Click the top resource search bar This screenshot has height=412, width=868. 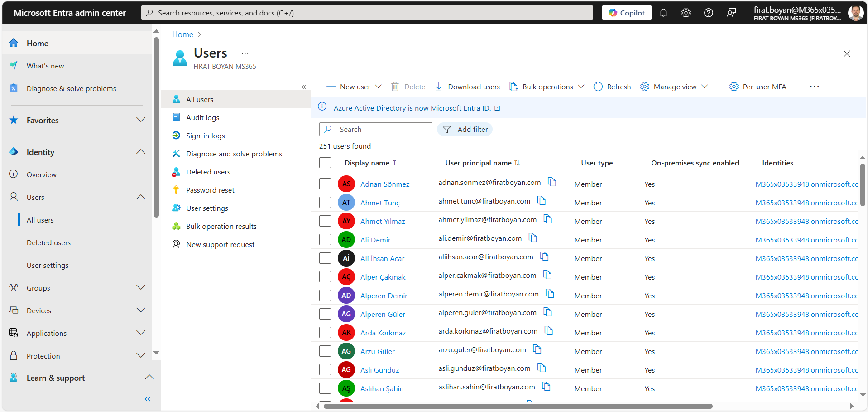(x=367, y=13)
